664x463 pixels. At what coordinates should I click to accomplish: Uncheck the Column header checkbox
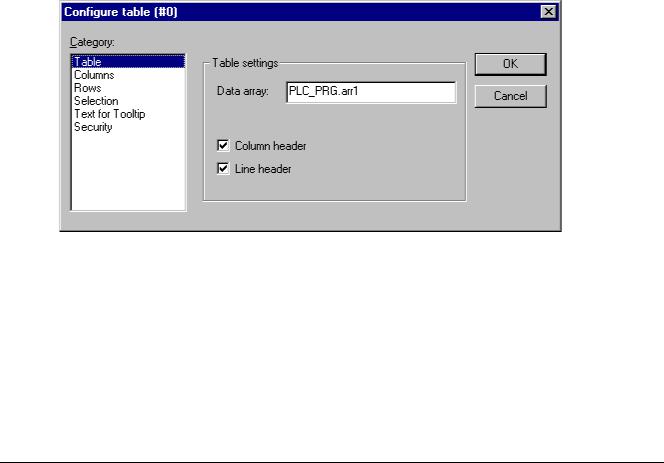pyautogui.click(x=223, y=146)
